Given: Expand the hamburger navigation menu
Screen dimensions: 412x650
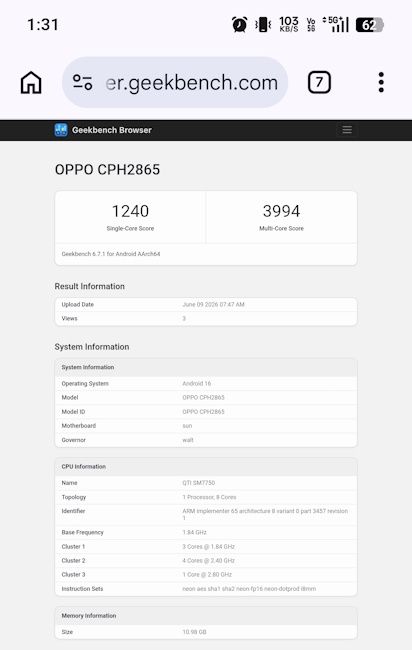Looking at the screenshot, I should pyautogui.click(x=347, y=130).
